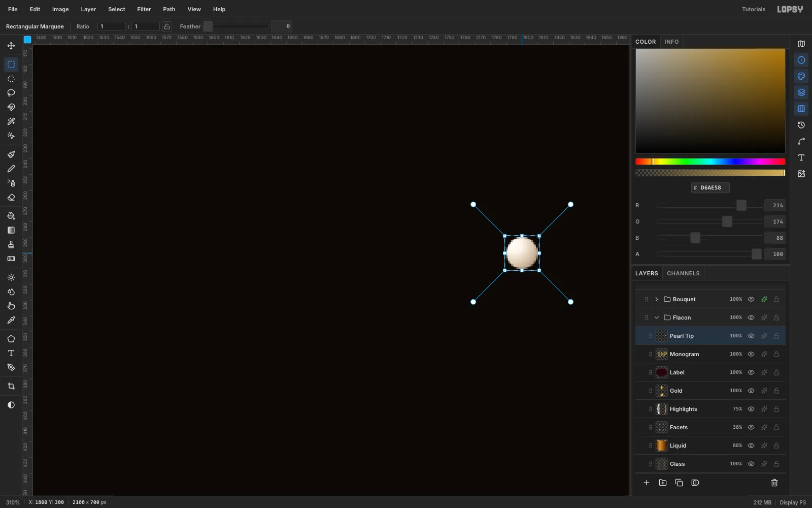Viewport: 812px width, 508px height.
Task: Toggle visibility of Monogram layer
Action: (x=751, y=354)
